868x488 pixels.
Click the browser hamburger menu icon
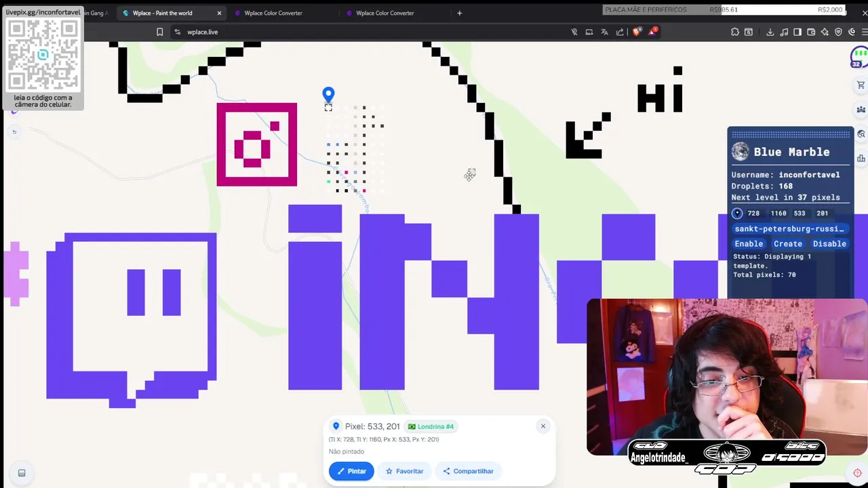pos(865,32)
